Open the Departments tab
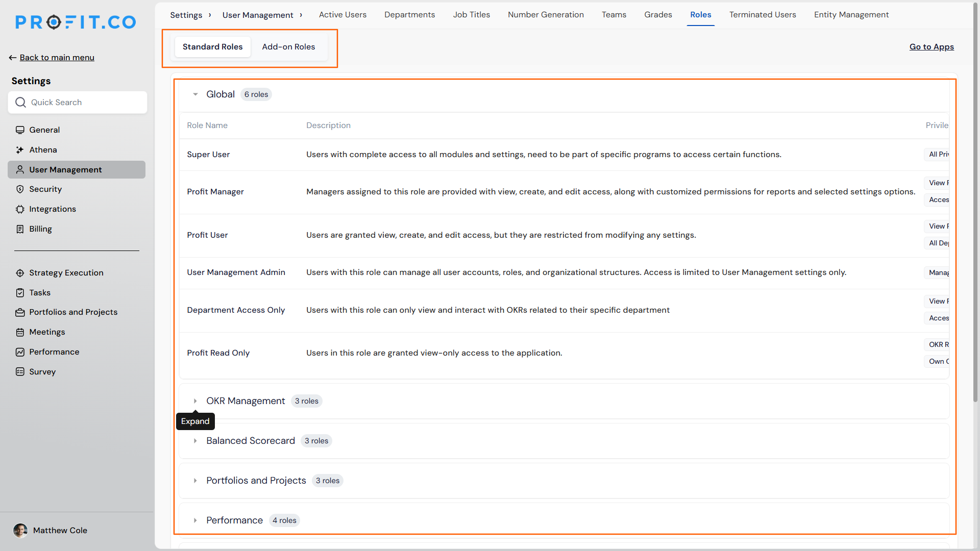The height and width of the screenshot is (551, 980). tap(410, 15)
